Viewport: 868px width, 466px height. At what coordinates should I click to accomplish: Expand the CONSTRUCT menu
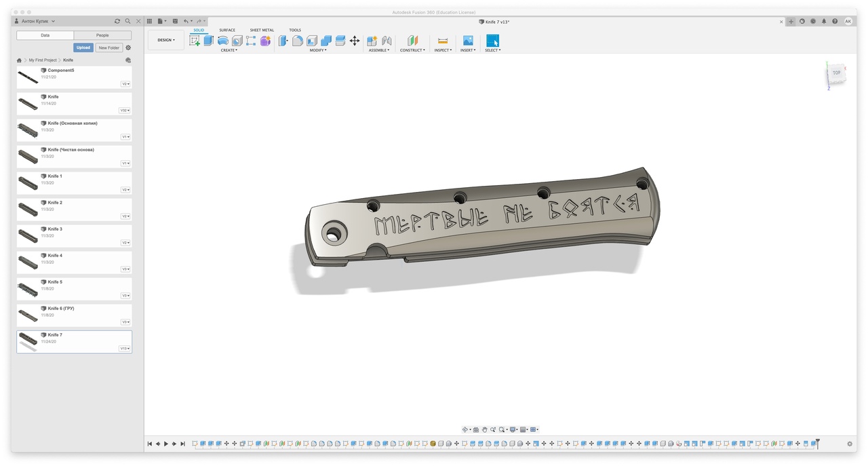coord(412,50)
